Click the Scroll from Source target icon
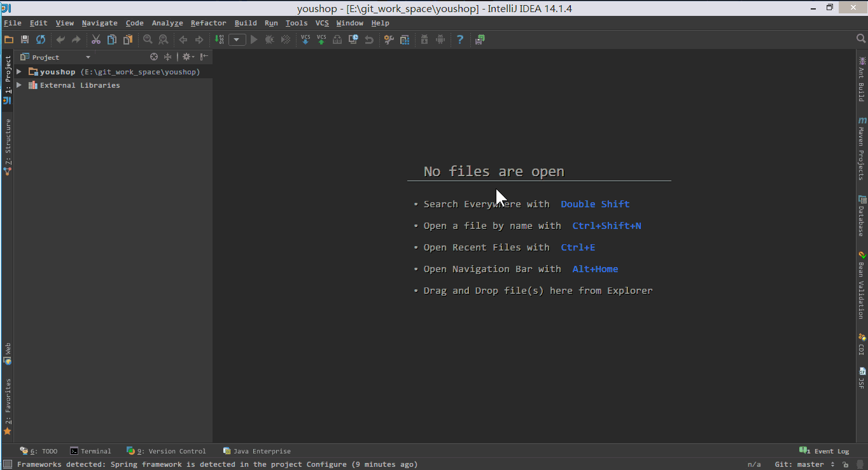 pyautogui.click(x=153, y=57)
